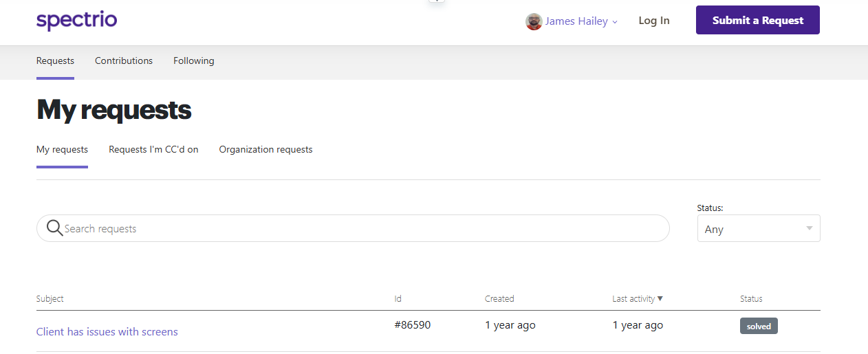Select the Requests tab in navigation
This screenshot has height=354, width=868.
(x=55, y=60)
